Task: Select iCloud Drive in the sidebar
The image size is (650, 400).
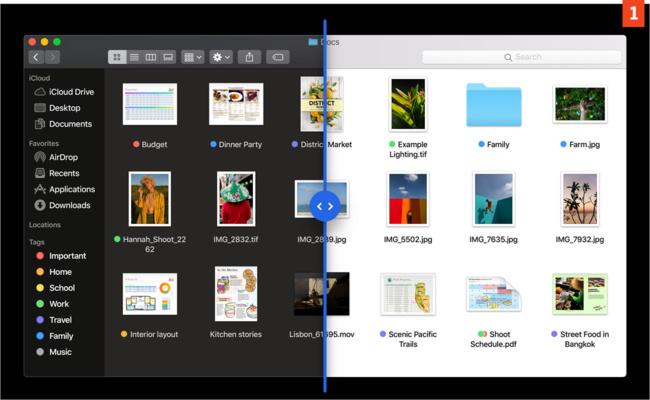Action: click(x=70, y=92)
